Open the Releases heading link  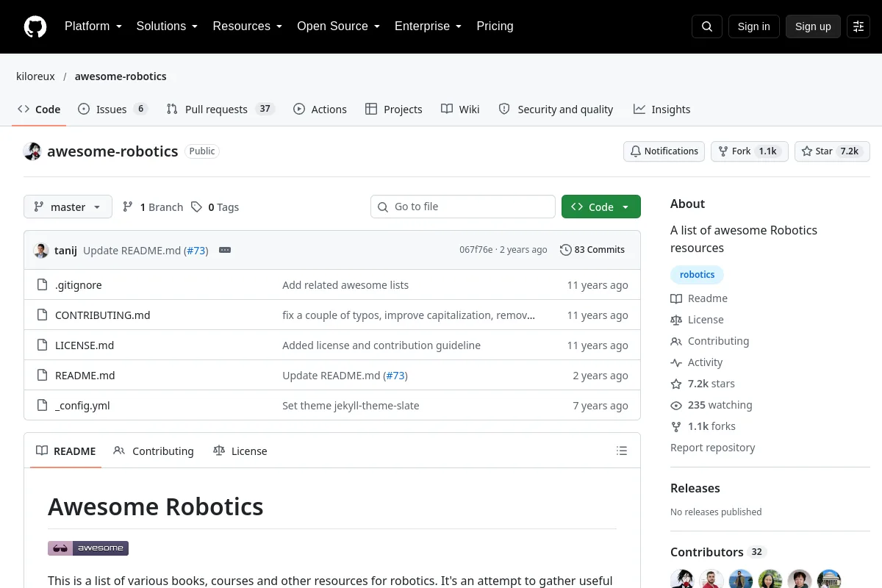pyautogui.click(x=695, y=488)
